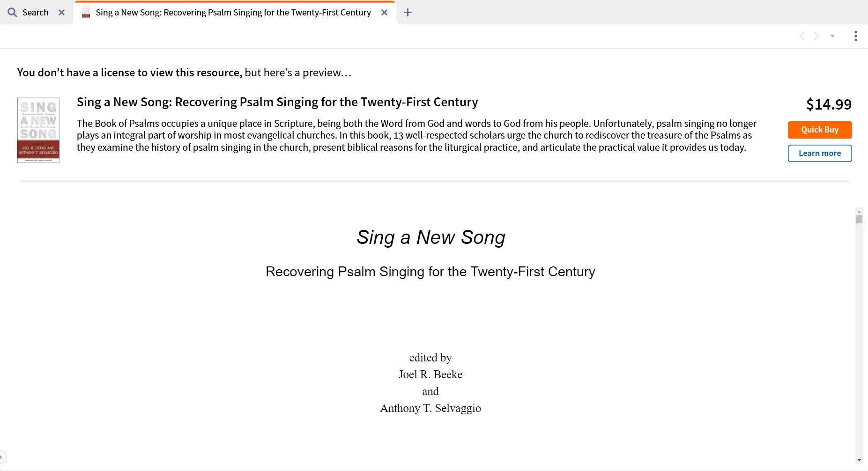Close the Search tab
The height and width of the screenshot is (471, 868).
coord(61,13)
